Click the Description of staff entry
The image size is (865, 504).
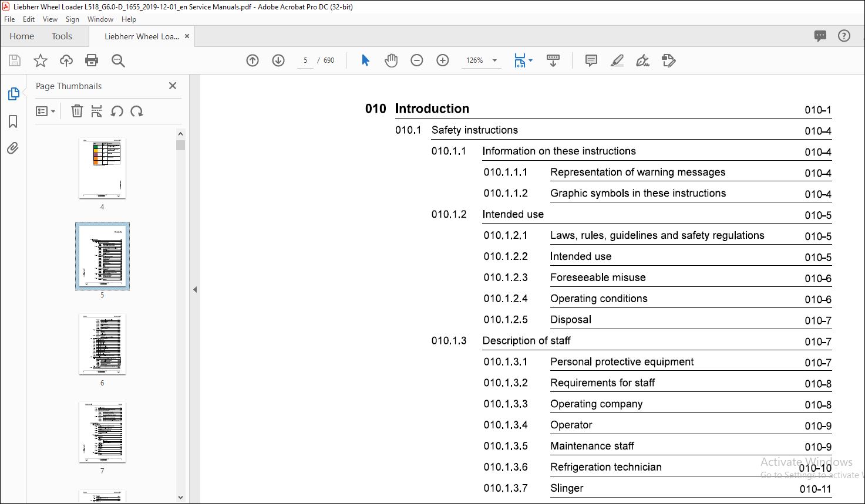click(x=526, y=341)
